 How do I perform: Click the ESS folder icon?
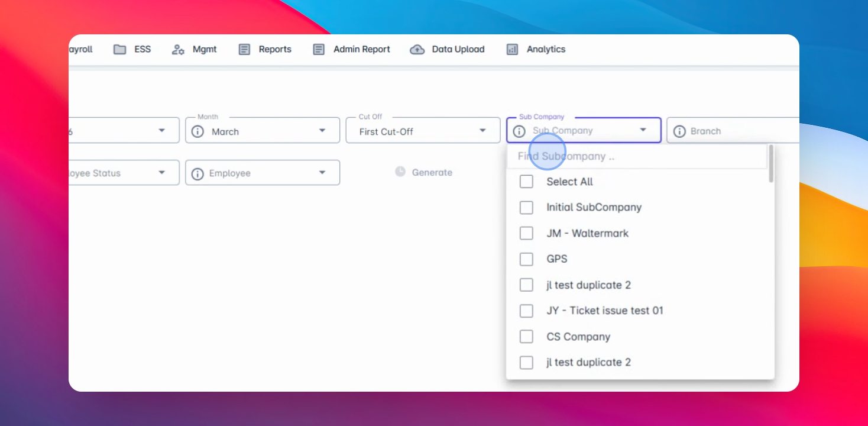[120, 50]
